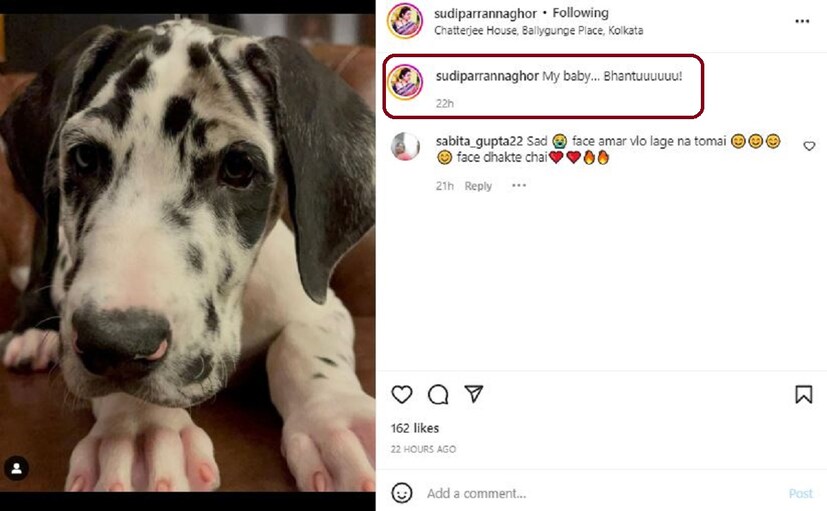827x511 pixels.
Task: Open comment options three dots
Action: point(518,186)
